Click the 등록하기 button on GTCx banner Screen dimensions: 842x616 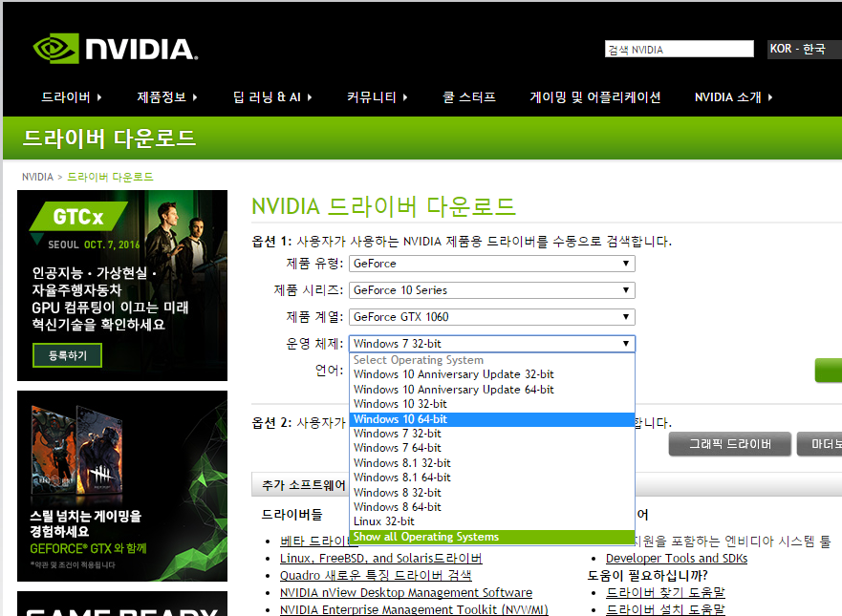click(67, 355)
